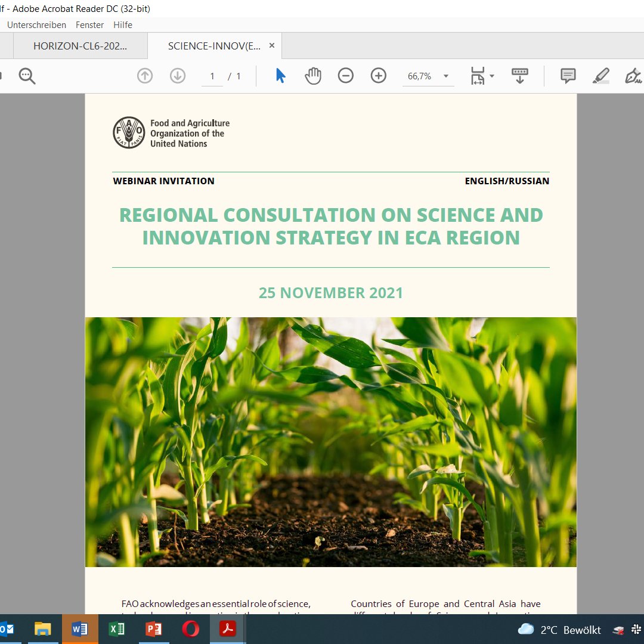Click the current page number field
This screenshot has height=644, width=644.
point(212,76)
